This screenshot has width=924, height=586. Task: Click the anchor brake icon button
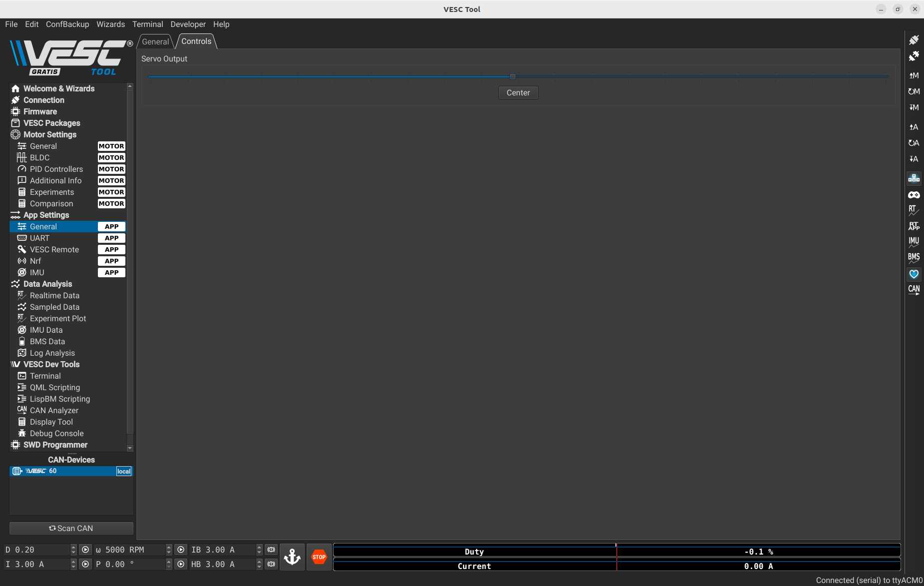tap(292, 557)
